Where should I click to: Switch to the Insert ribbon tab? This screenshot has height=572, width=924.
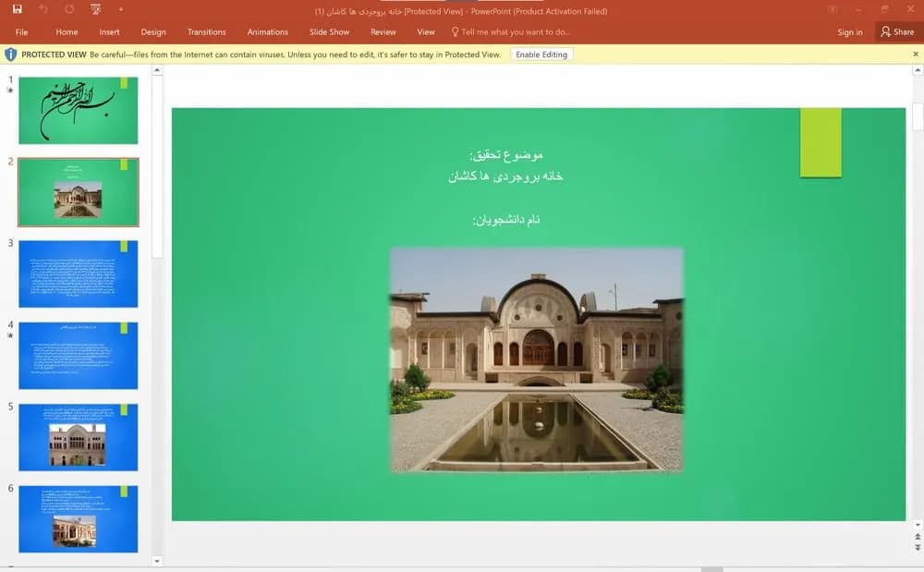click(109, 32)
